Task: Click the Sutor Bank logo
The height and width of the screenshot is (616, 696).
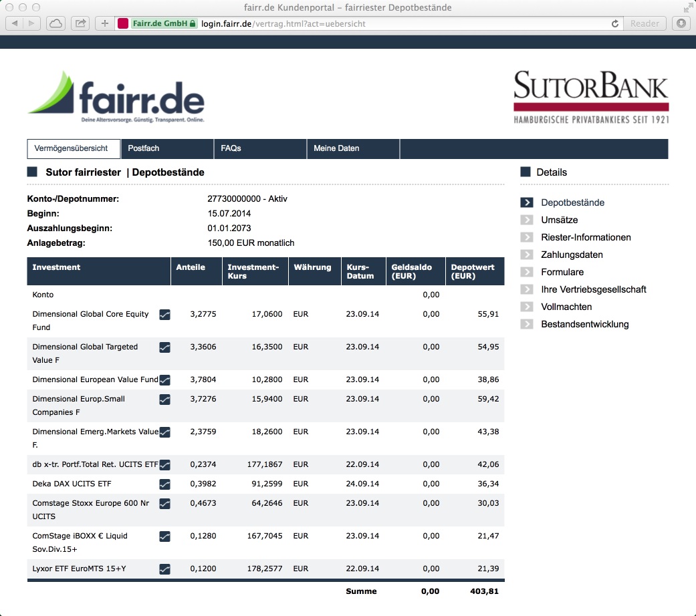Action: 591,97
